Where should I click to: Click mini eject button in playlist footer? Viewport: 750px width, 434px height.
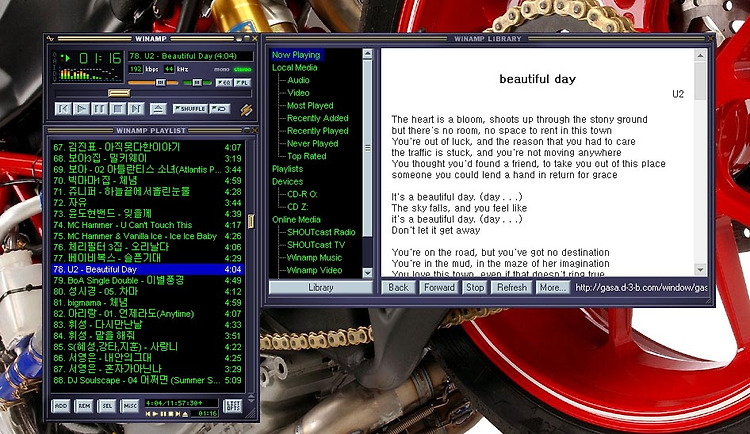[185, 414]
